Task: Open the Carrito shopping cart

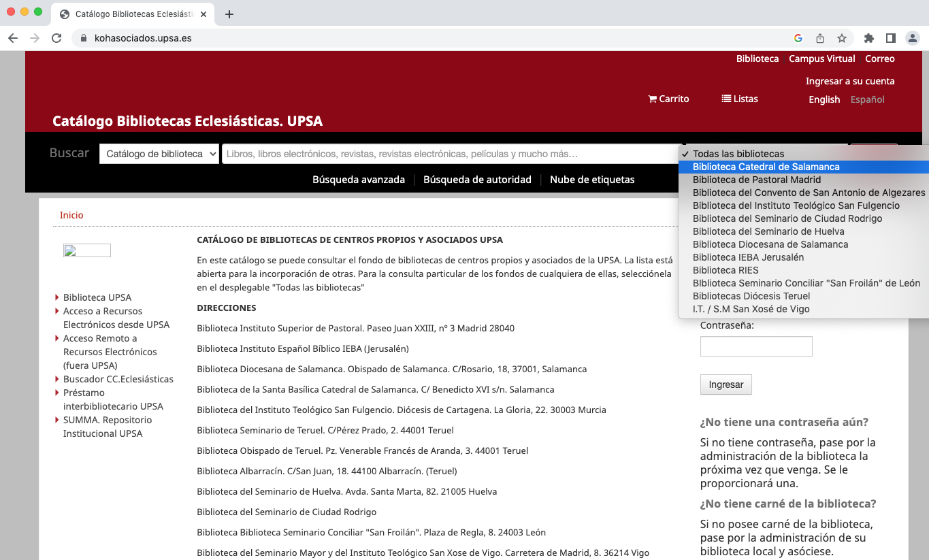Action: (668, 99)
